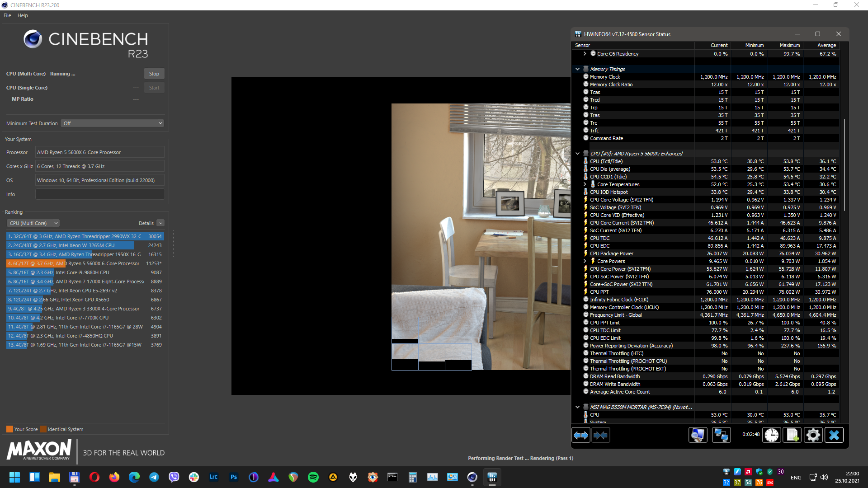868x488 pixels.
Task: Close sensors with the blue X icon
Action: (834, 435)
